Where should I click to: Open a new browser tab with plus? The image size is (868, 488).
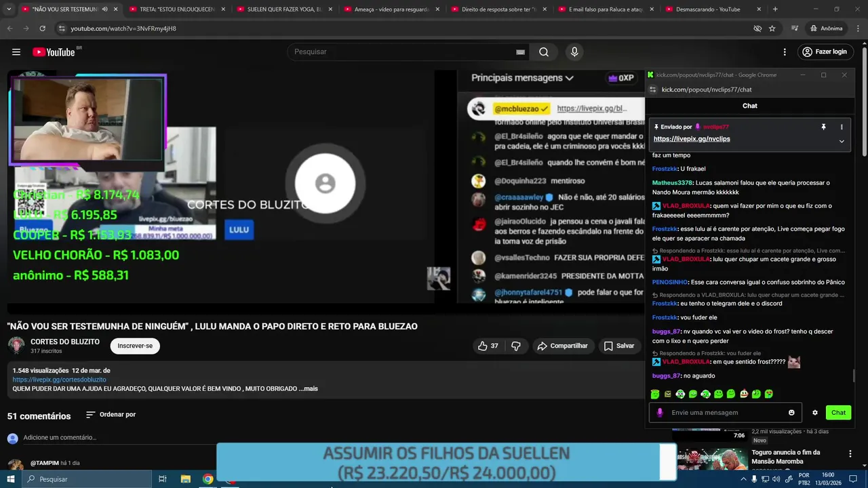click(x=775, y=9)
